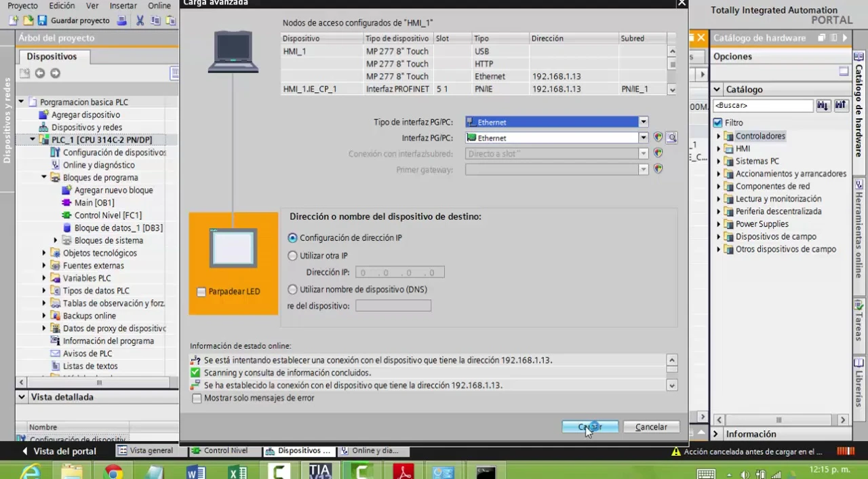Open the Ver menu
868x479 pixels.
click(x=92, y=5)
